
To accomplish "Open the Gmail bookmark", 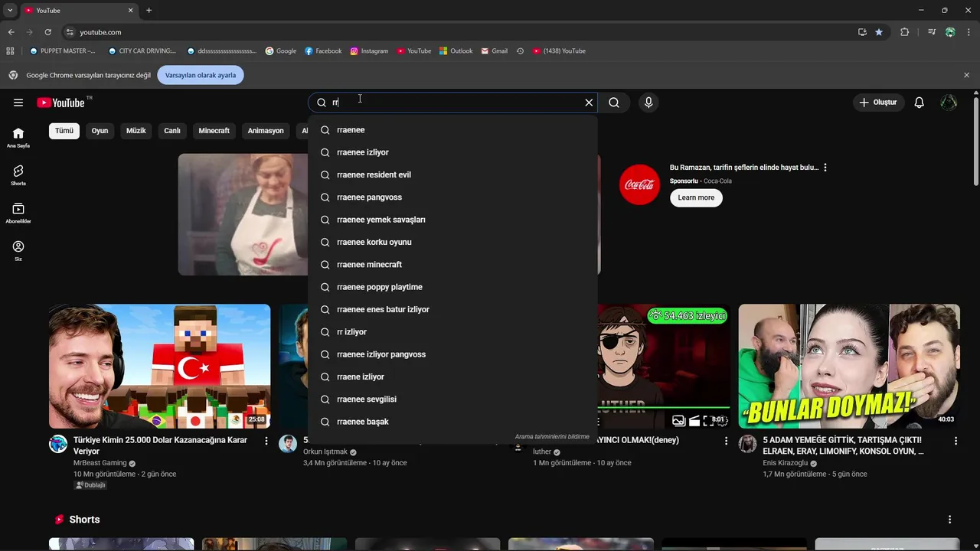I will click(x=495, y=51).
